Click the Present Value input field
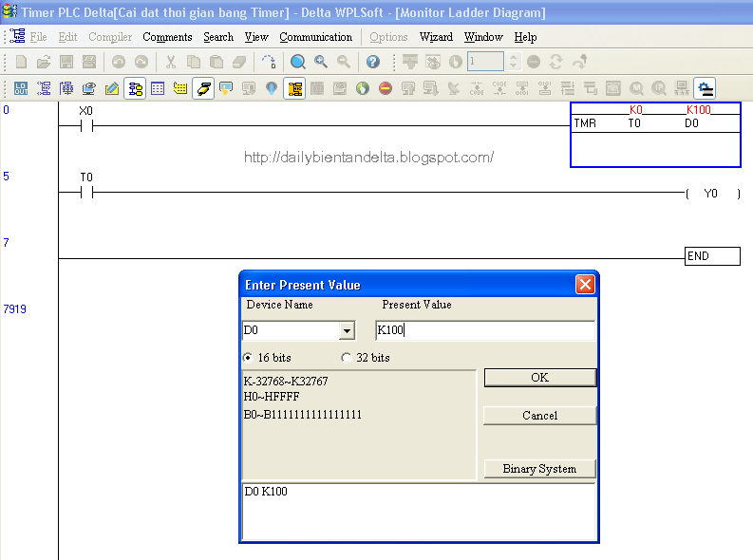 click(485, 330)
